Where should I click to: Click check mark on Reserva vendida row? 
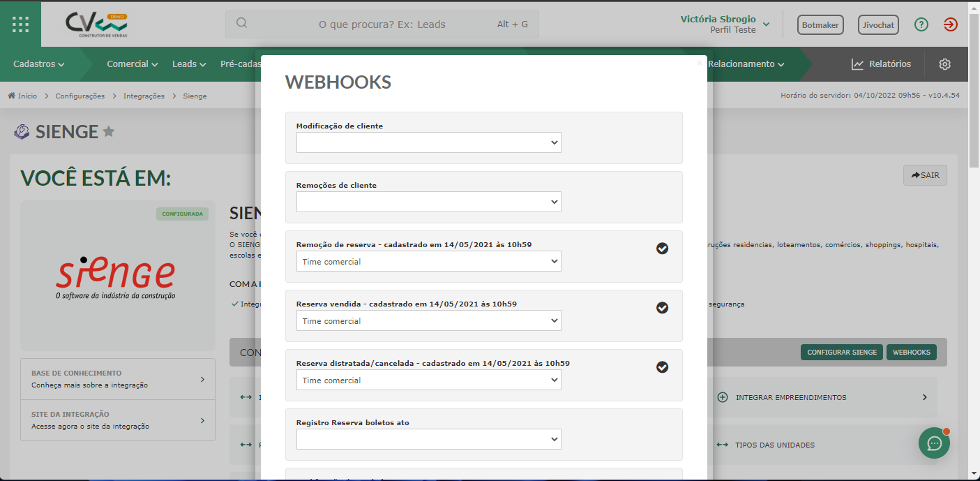click(x=663, y=308)
